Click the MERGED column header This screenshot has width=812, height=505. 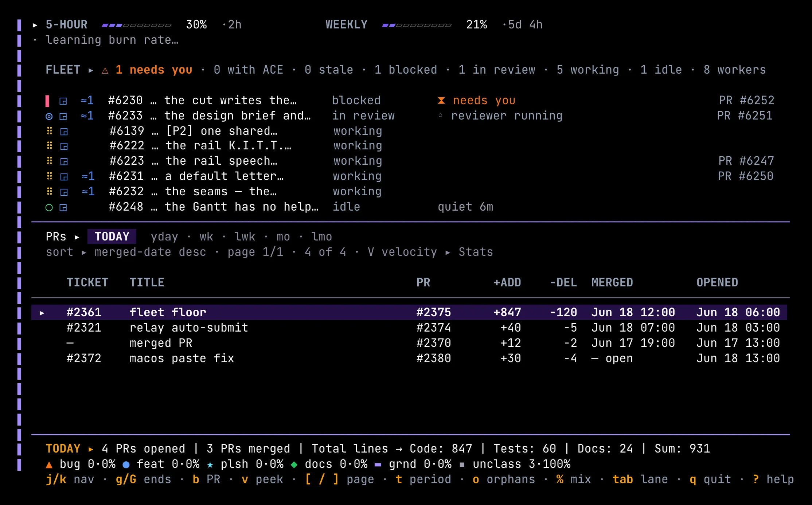612,283
